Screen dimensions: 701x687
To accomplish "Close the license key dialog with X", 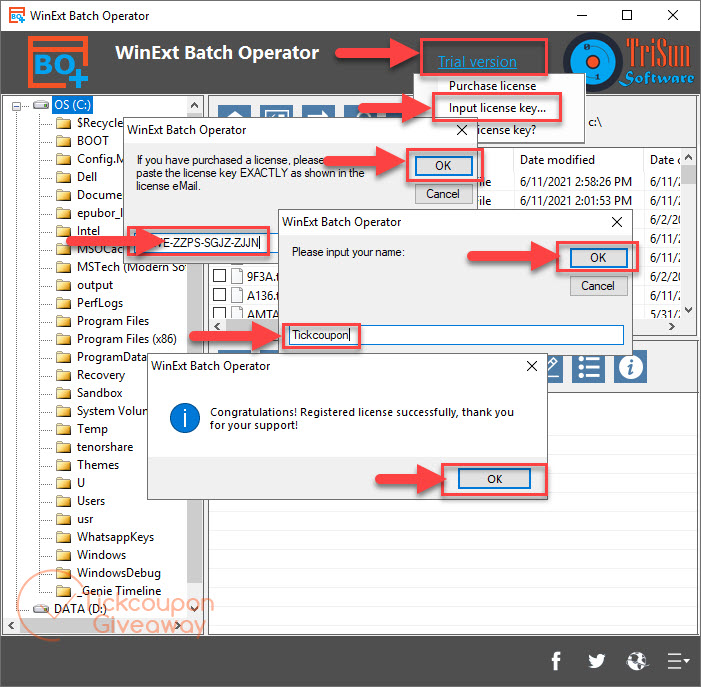I will (x=462, y=130).
